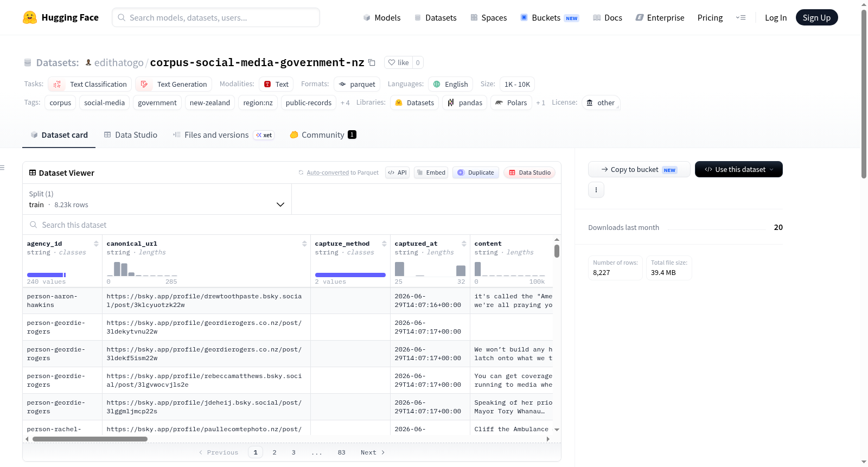The height and width of the screenshot is (467, 868).
Task: Open the Datasets nav item
Action: point(435,17)
